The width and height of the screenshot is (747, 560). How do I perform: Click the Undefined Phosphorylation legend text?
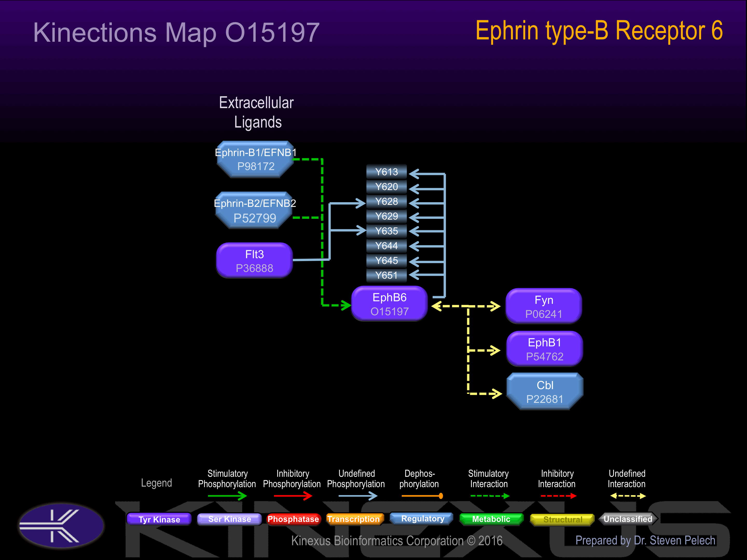tap(356, 479)
